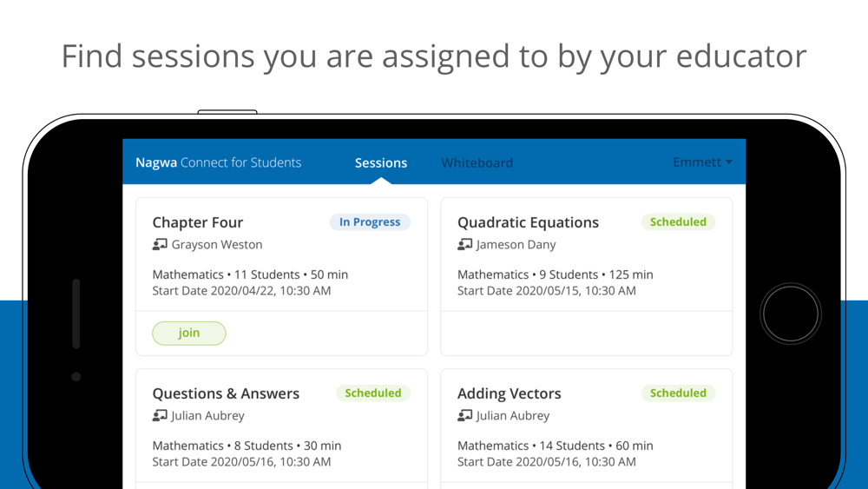
Task: Open the Adding Vectors session title
Action: point(510,393)
